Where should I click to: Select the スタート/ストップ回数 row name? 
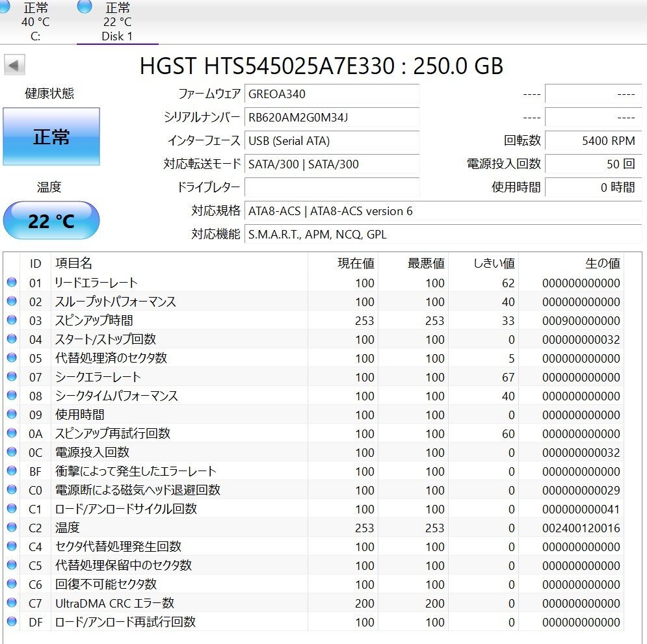tap(105, 339)
